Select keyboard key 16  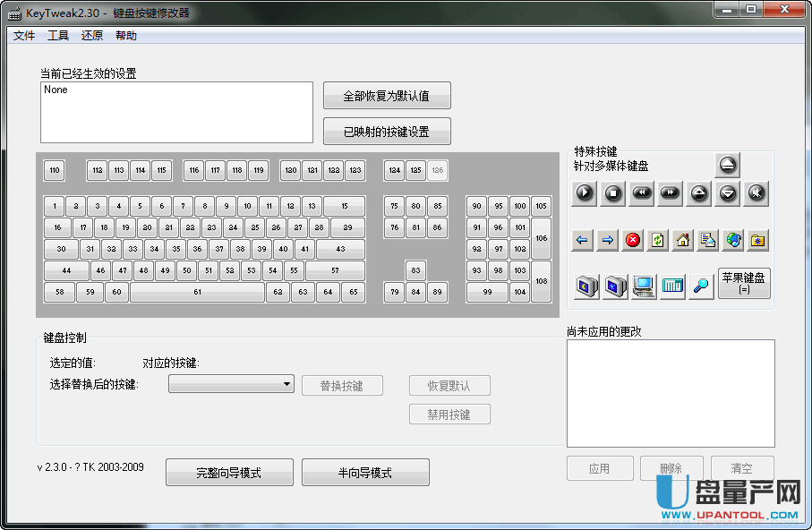point(57,227)
